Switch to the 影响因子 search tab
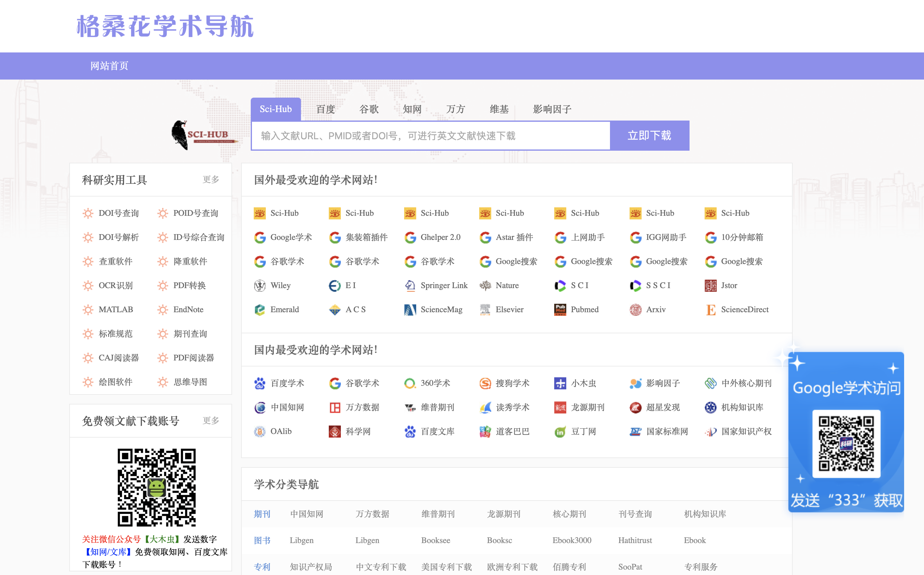This screenshot has height=575, width=924. coord(552,109)
